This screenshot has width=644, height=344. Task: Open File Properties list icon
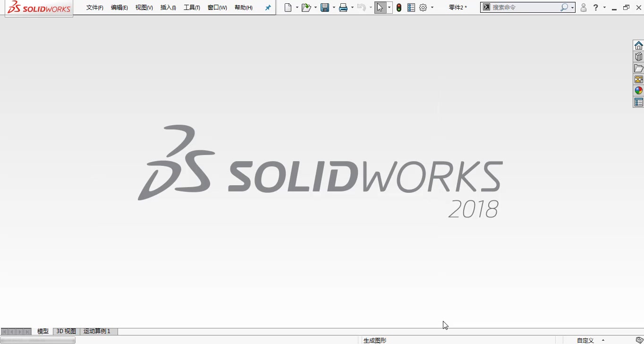pyautogui.click(x=411, y=8)
